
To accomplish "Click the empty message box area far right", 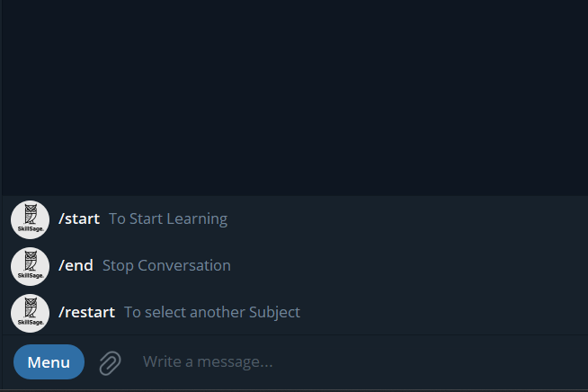I will coord(487,362).
